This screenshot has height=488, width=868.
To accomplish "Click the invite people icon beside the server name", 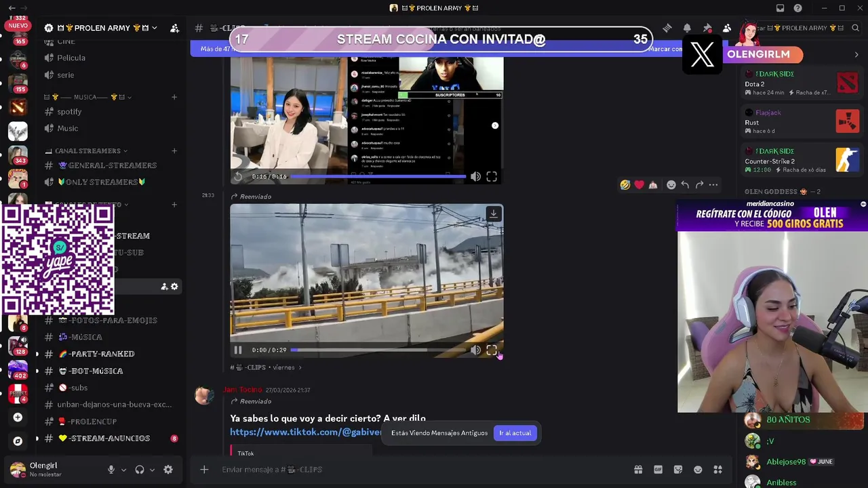I will pyautogui.click(x=174, y=28).
